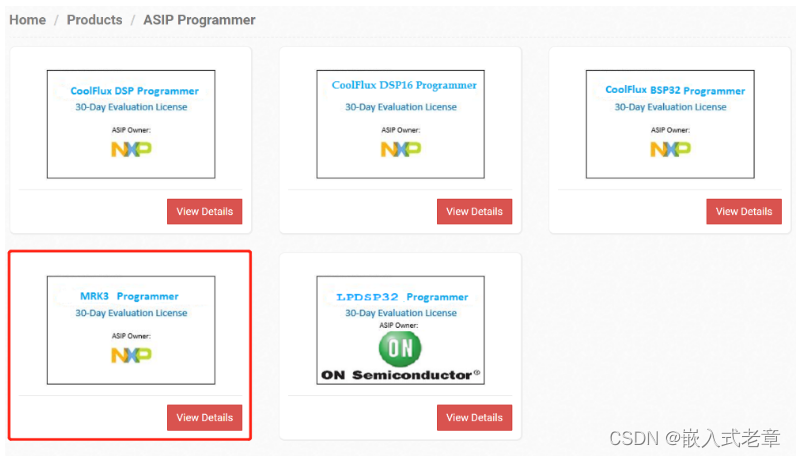Image resolution: width=796 pixels, height=458 pixels.
Task: Click '30-Day Evaluation License' on MRK3 card
Action: tap(131, 313)
